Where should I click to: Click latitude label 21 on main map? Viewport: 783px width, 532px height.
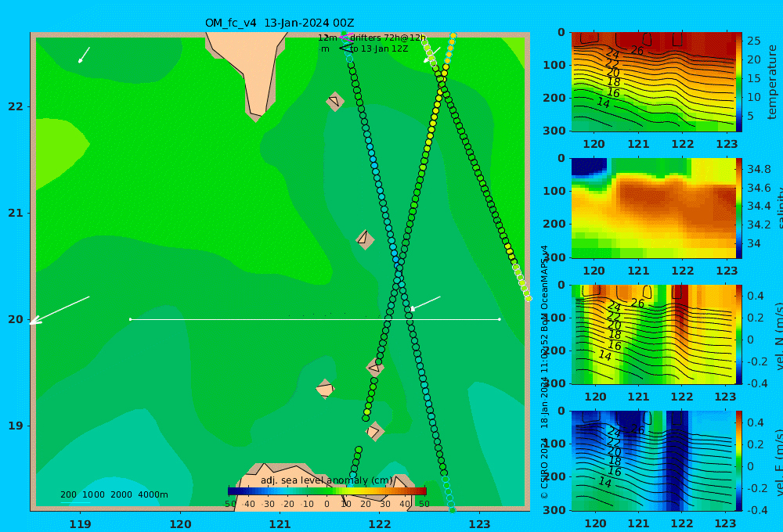pyautogui.click(x=16, y=213)
